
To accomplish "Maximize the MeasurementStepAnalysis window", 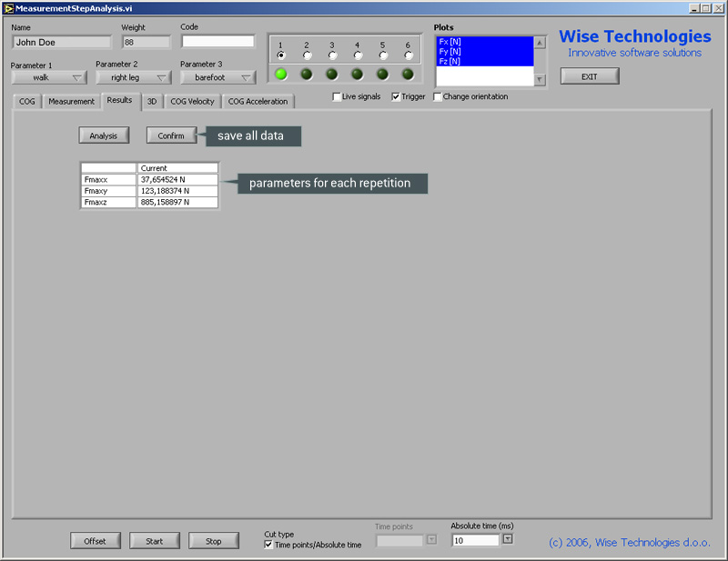I will 705,8.
